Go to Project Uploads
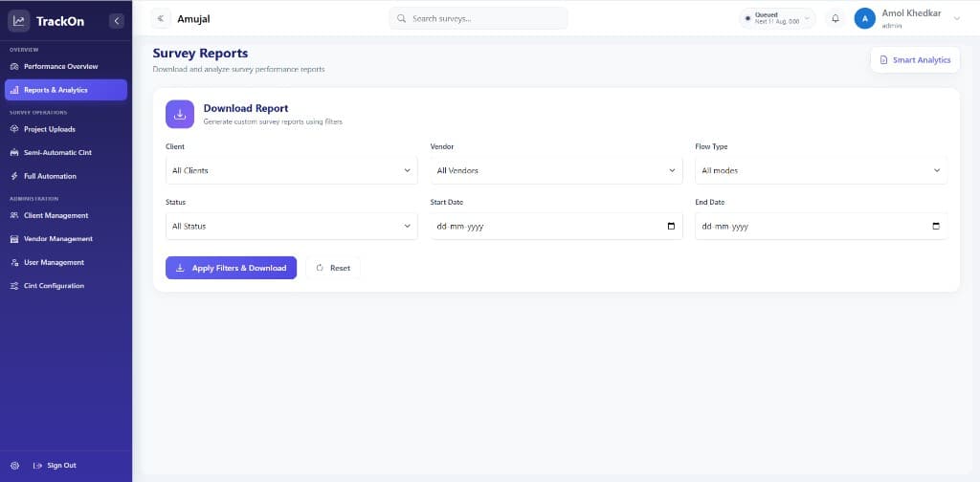Viewport: 980px width, 482px height. click(66, 129)
